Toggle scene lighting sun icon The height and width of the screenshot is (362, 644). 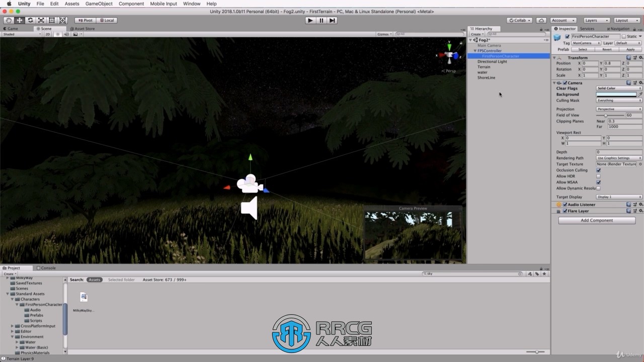[58, 34]
